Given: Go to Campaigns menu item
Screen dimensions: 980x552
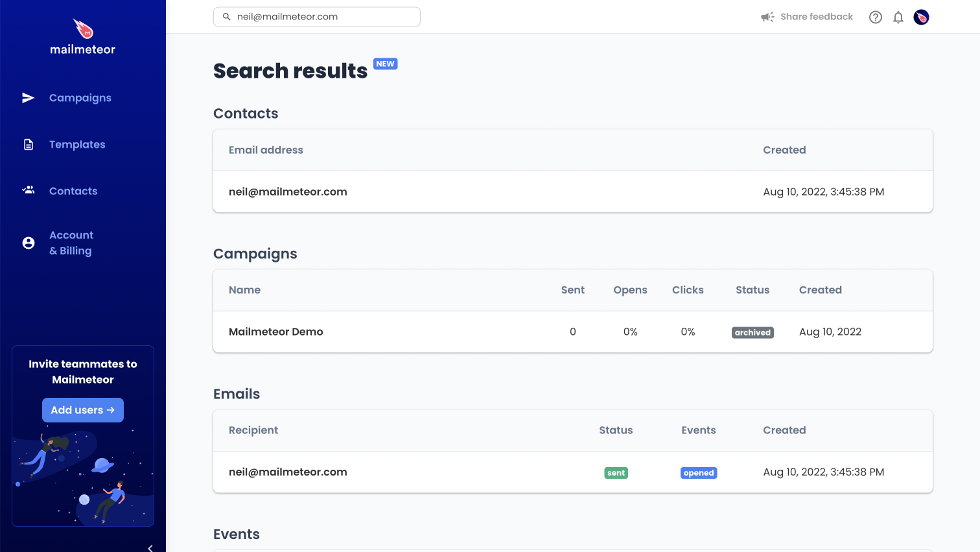Looking at the screenshot, I should (80, 98).
